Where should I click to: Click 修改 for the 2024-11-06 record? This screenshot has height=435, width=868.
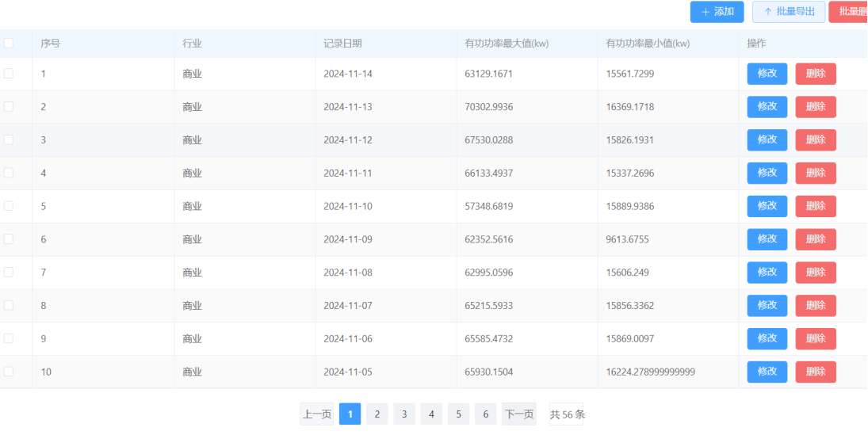point(767,338)
